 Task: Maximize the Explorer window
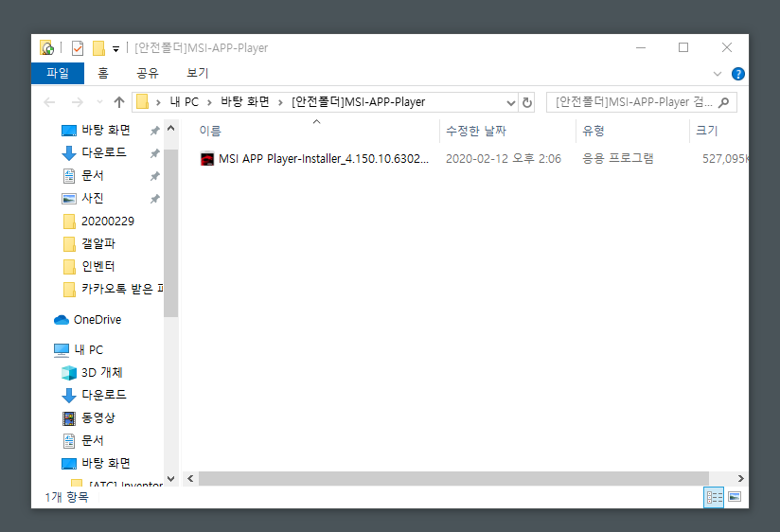click(683, 47)
